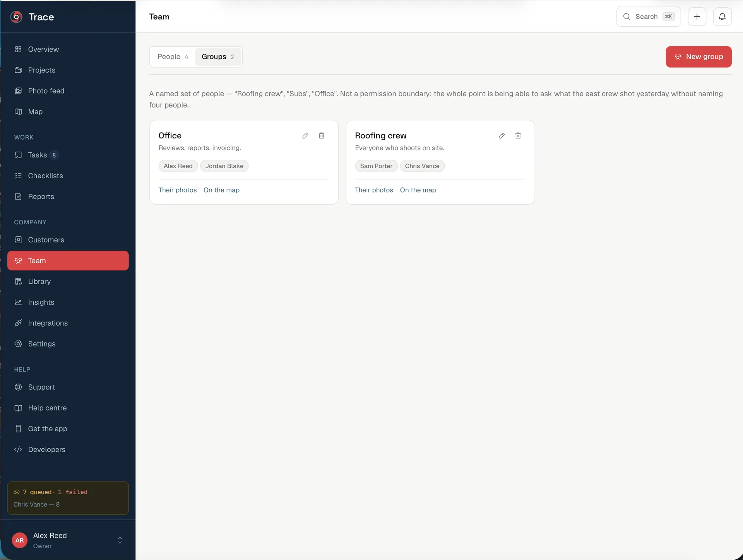The height and width of the screenshot is (560, 743).
Task: Create a New group
Action: (698, 57)
